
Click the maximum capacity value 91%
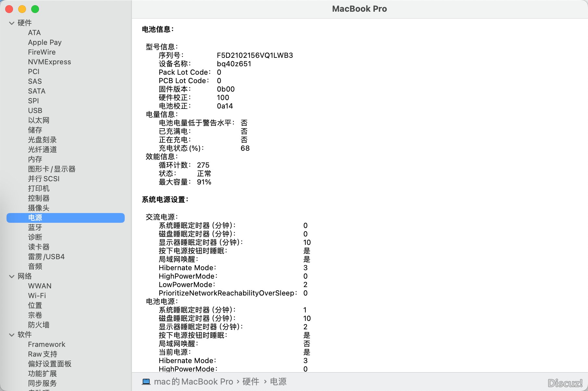[x=204, y=182]
